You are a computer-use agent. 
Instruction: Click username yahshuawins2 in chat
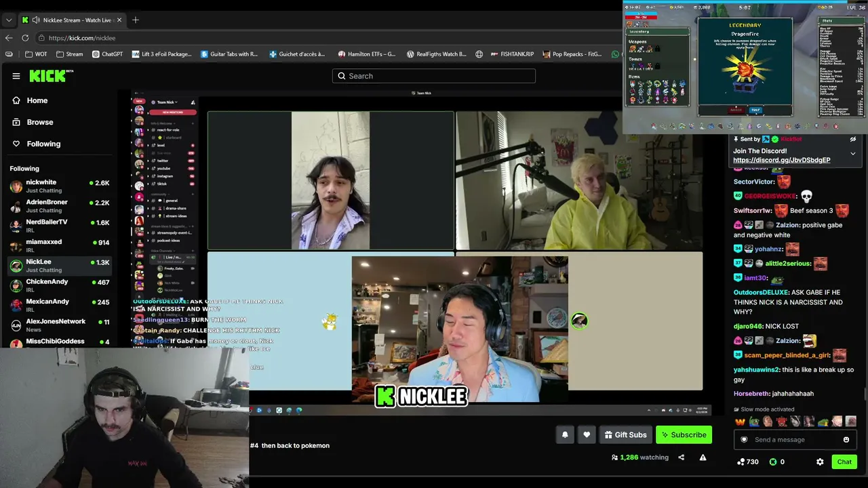[756, 370]
